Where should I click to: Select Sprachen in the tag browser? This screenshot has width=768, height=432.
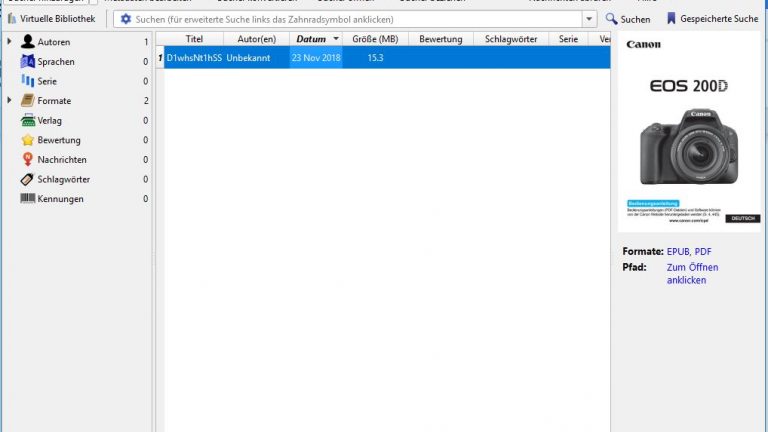coord(56,62)
